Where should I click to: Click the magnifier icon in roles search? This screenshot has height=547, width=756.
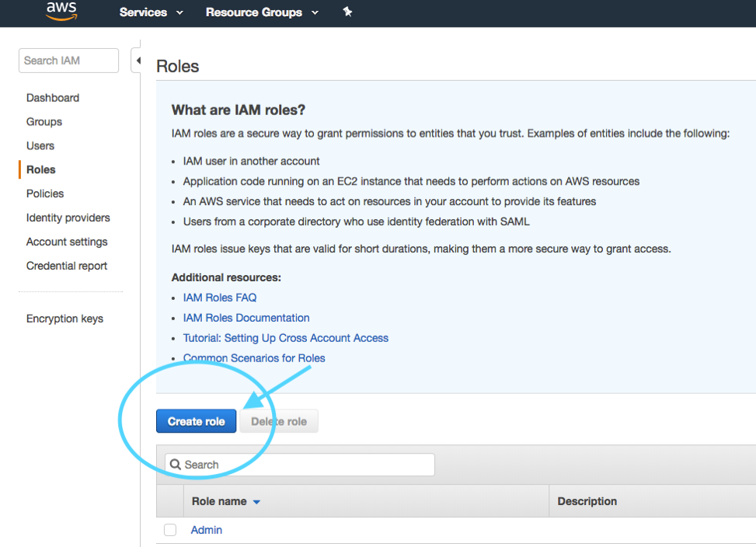(176, 464)
